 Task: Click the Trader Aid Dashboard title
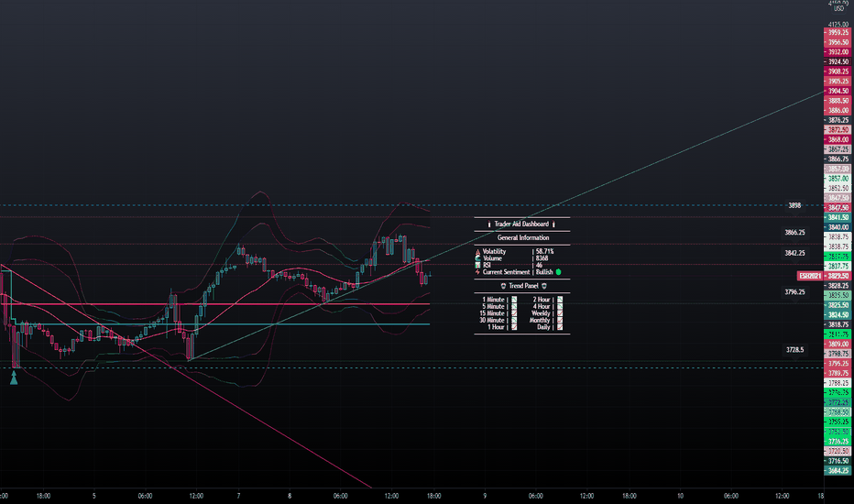521,224
